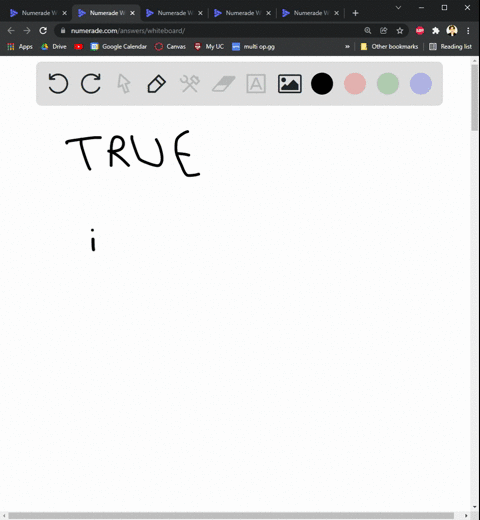Go forward in browser history
This screenshot has height=520, width=480.
pyautogui.click(x=27, y=31)
